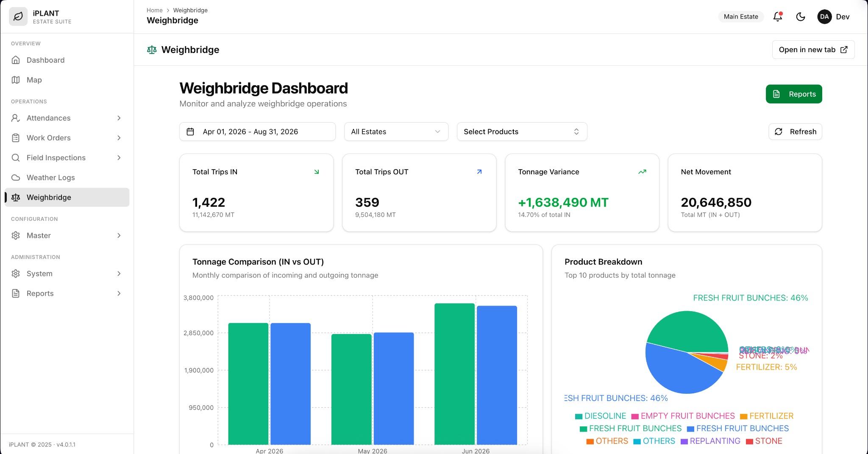Click the Field Inspections magnifier icon

pos(16,158)
